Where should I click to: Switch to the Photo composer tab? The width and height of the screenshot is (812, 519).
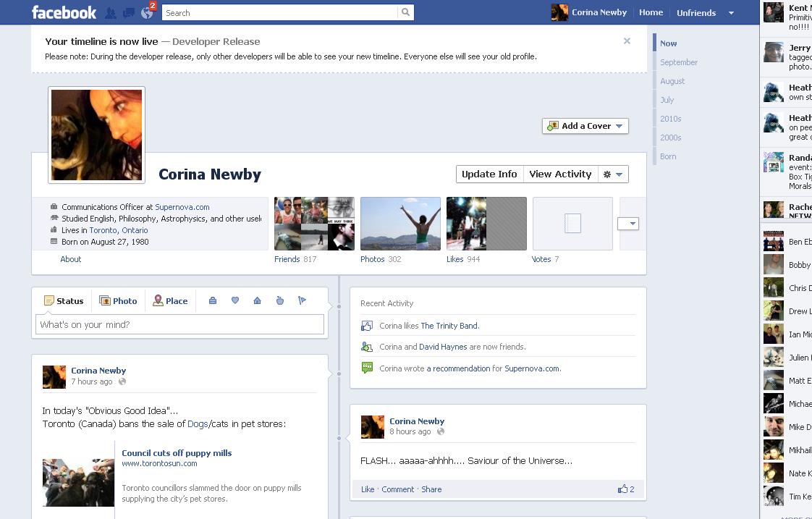pyautogui.click(x=118, y=301)
